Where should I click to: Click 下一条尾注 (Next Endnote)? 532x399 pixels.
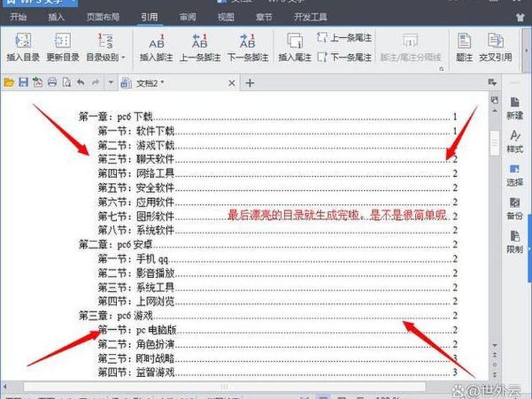click(x=344, y=57)
